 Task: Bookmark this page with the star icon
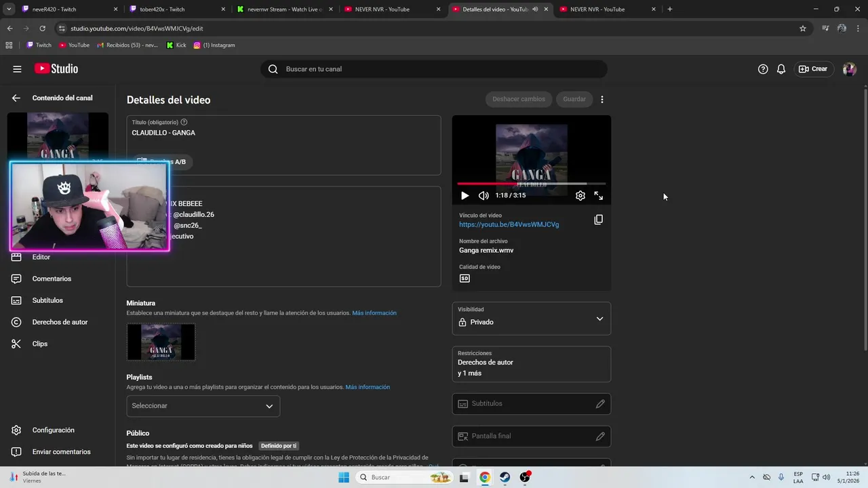[803, 28]
